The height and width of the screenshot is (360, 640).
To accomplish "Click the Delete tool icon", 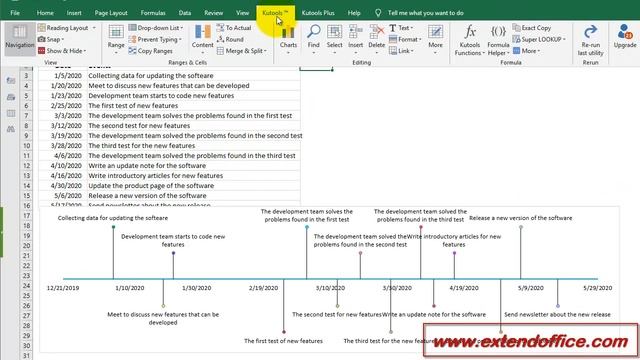I will tap(376, 32).
